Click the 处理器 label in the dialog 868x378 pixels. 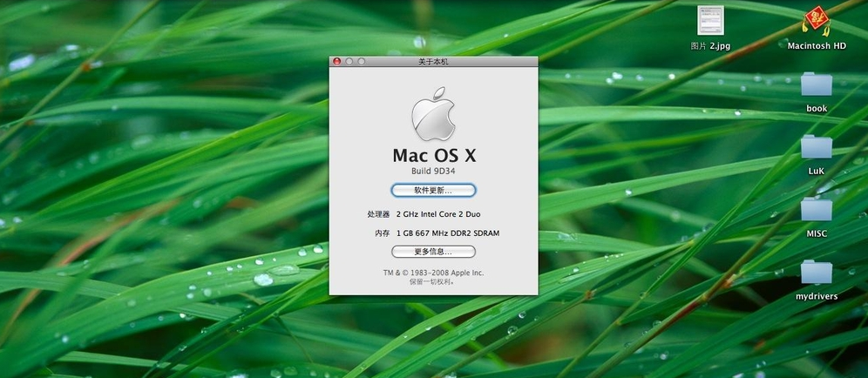click(379, 214)
